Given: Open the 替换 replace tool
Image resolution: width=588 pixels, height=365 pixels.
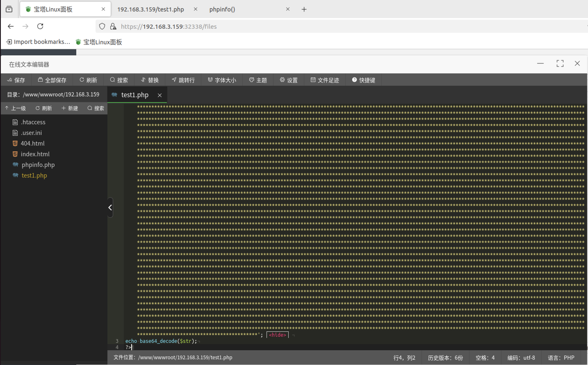Looking at the screenshot, I should pos(150,80).
